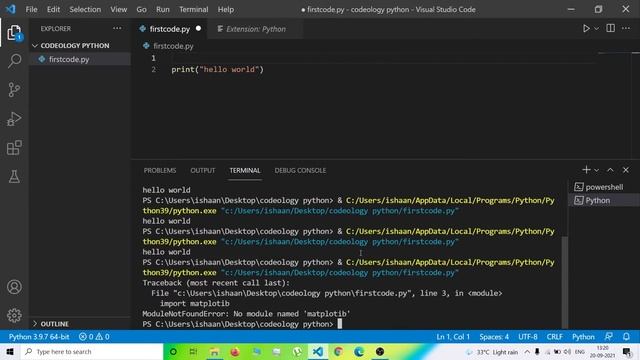Select the powershell terminal entry
This screenshot has height=360, width=640.
pyautogui.click(x=604, y=187)
